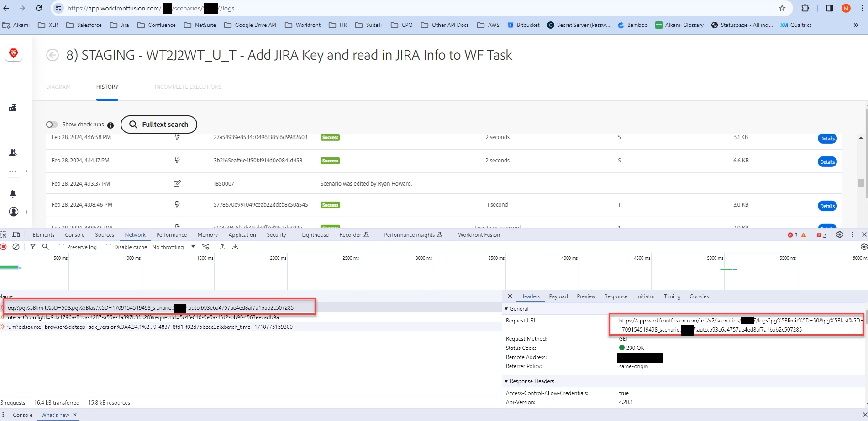Open the network panel settings gear
Screen dimensions: 868x421
tap(864, 247)
